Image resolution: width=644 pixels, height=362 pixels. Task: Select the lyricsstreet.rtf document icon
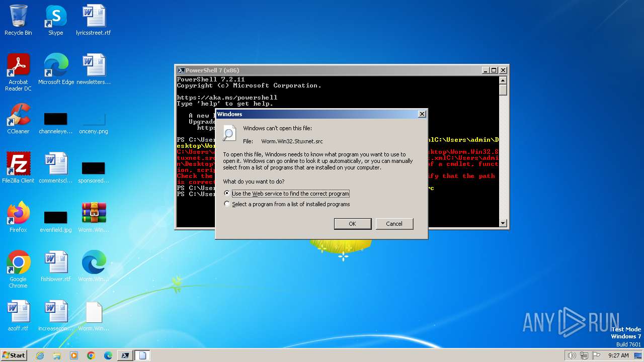coord(94,20)
